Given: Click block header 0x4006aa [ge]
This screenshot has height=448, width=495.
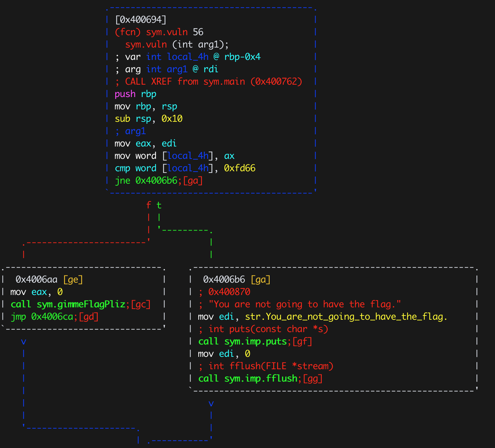Looking at the screenshot, I should pyautogui.click(x=49, y=279).
